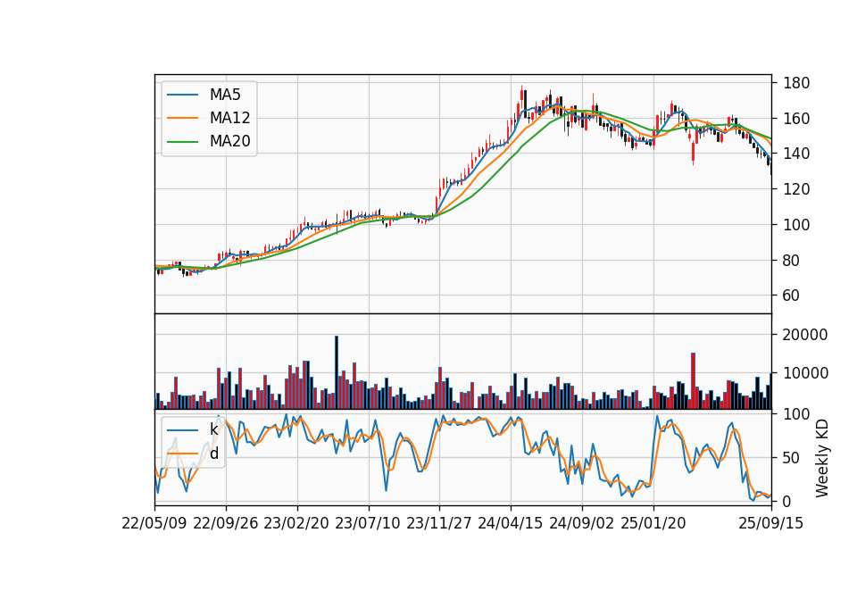Click the 23/11/27 date tick label
Viewport: 857px width, 616px height.
coord(439,523)
